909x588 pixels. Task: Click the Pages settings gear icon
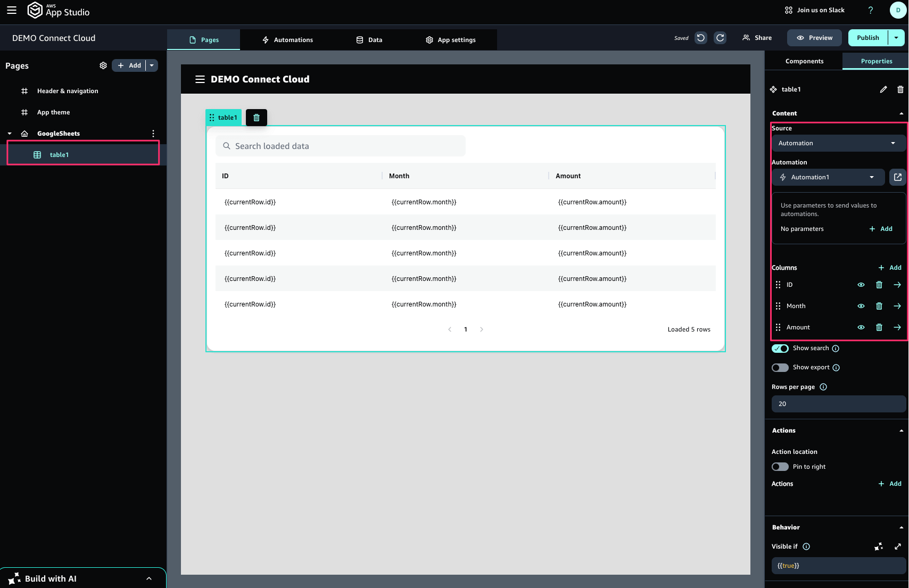coord(103,65)
